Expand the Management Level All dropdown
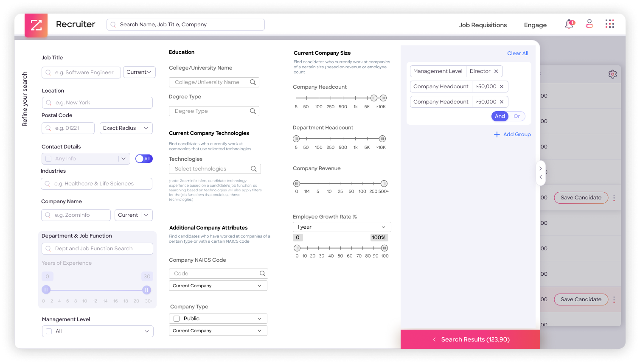Viewport: 640px width, 364px height. pos(147,331)
